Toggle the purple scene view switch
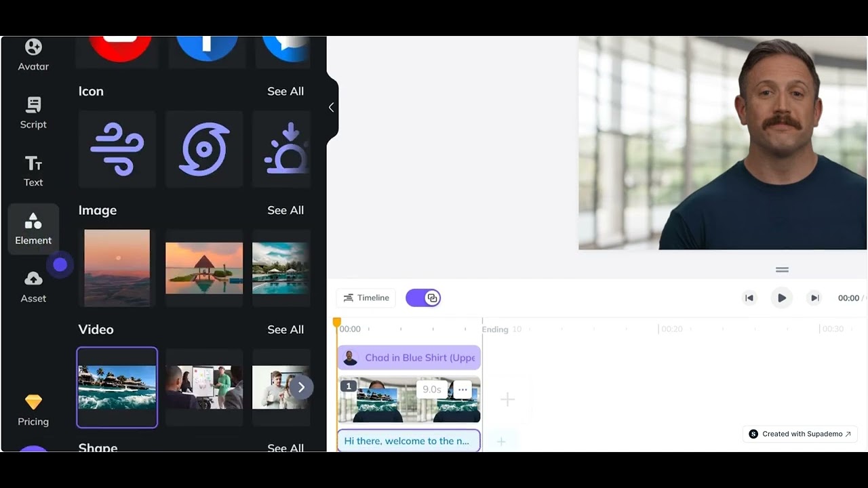The height and width of the screenshot is (488, 868). click(x=423, y=298)
